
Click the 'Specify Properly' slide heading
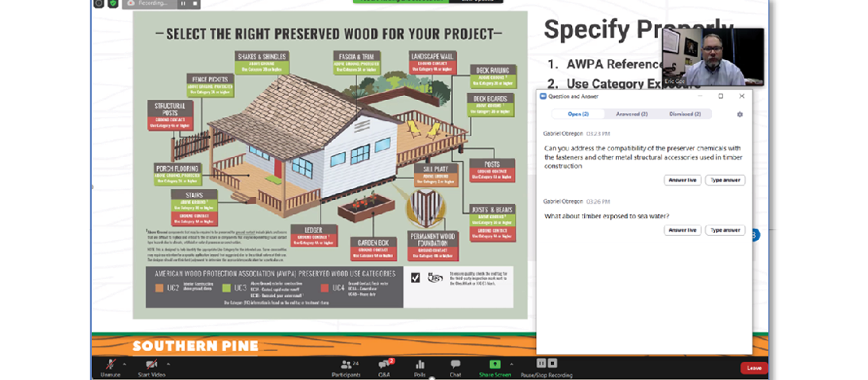tap(639, 29)
